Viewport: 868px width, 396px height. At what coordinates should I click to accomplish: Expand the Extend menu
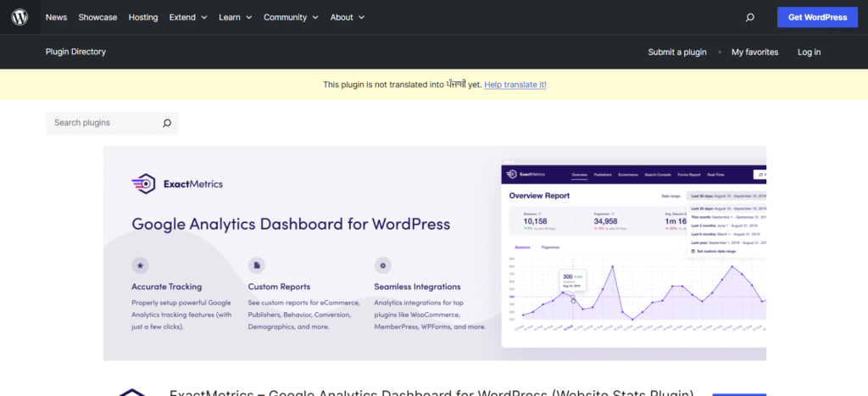(x=188, y=17)
